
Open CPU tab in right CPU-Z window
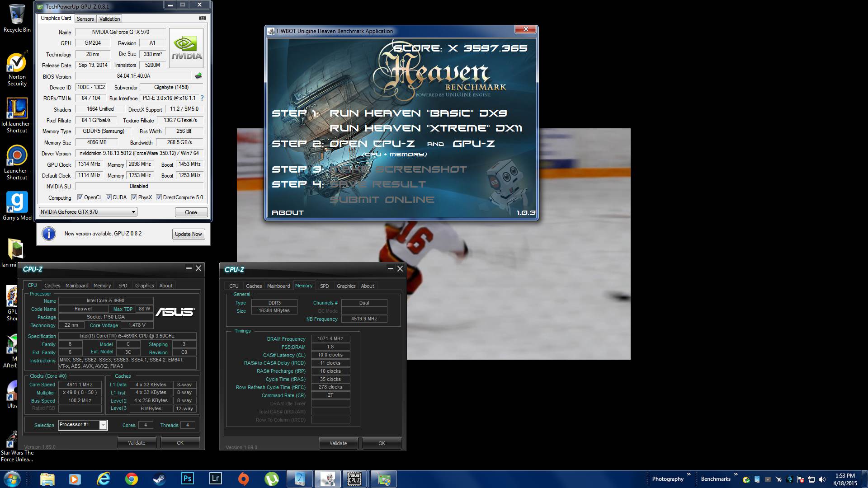234,286
